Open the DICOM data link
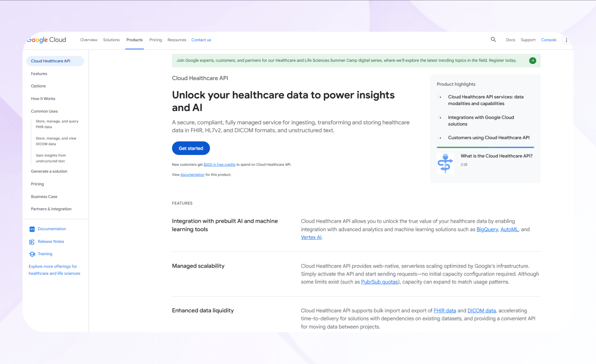The height and width of the screenshot is (364, 596). pos(481,311)
